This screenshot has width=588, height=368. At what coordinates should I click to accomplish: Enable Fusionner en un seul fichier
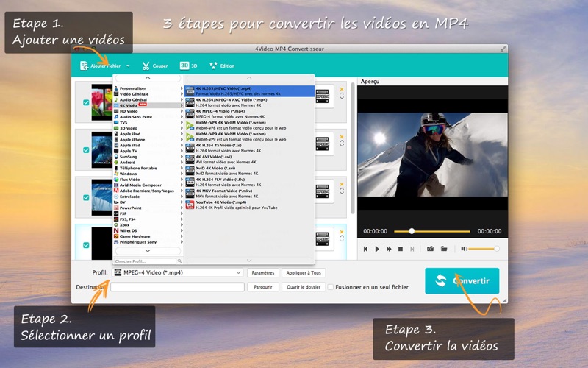(330, 287)
